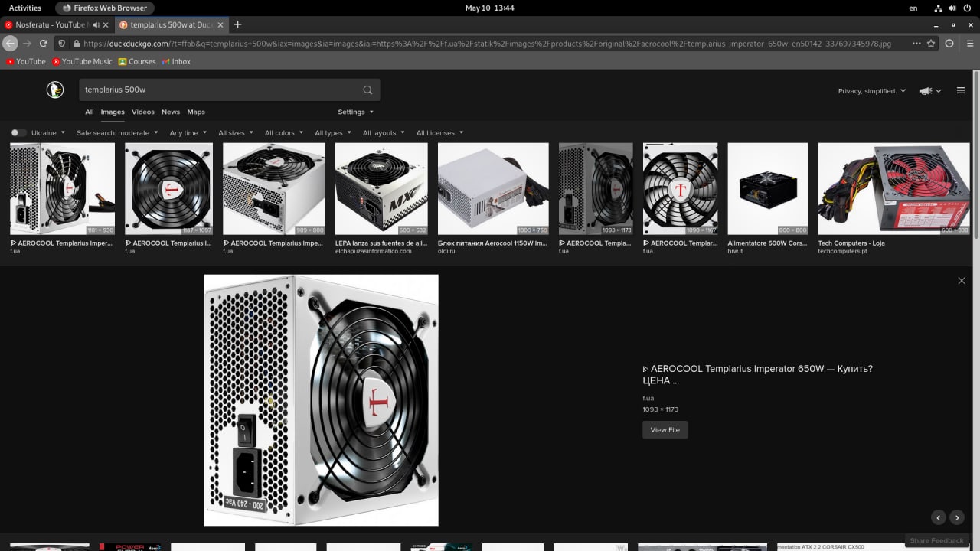
Task: Open the YouTube bookmark
Action: tap(26, 61)
